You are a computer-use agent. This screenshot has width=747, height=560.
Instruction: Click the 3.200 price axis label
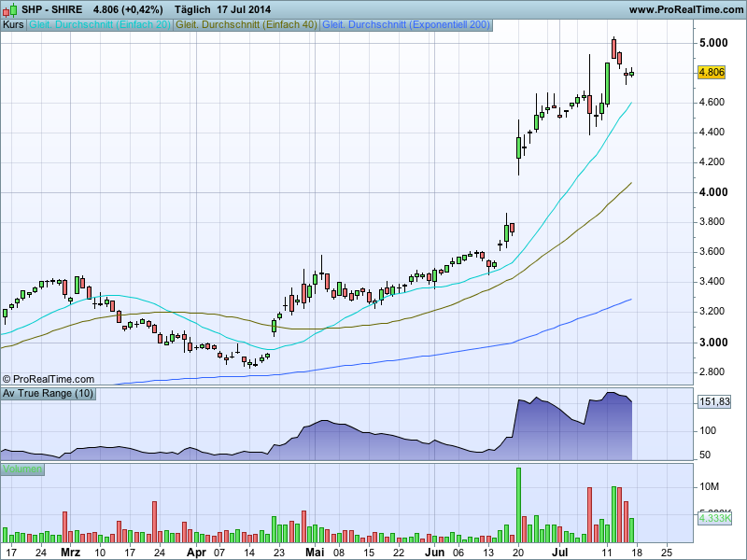tap(712, 312)
